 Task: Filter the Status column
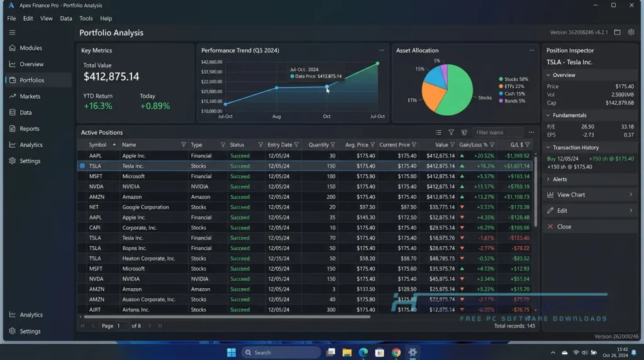point(260,145)
